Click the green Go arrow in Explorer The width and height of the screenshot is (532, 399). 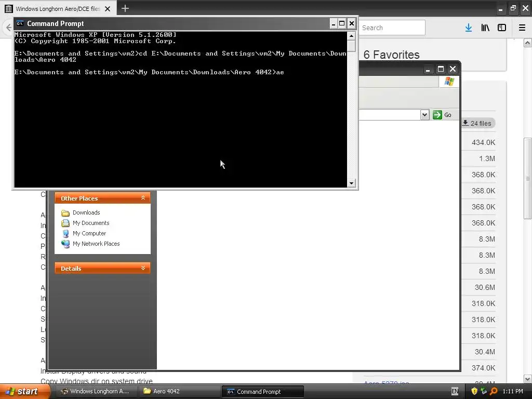pyautogui.click(x=437, y=115)
